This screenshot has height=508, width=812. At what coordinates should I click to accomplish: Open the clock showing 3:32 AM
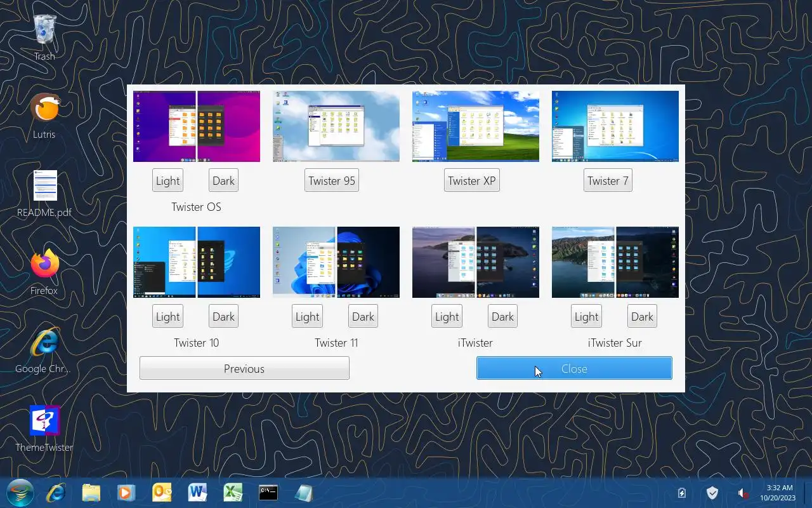coord(778,493)
